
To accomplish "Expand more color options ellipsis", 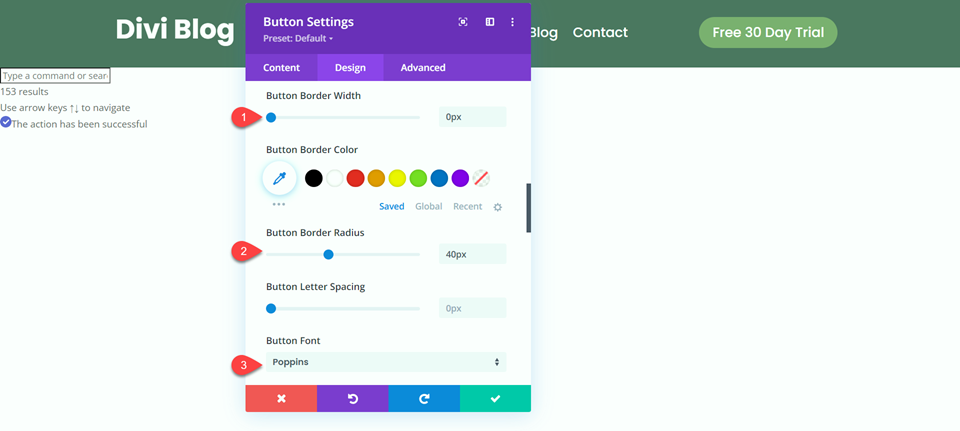I will click(x=279, y=204).
